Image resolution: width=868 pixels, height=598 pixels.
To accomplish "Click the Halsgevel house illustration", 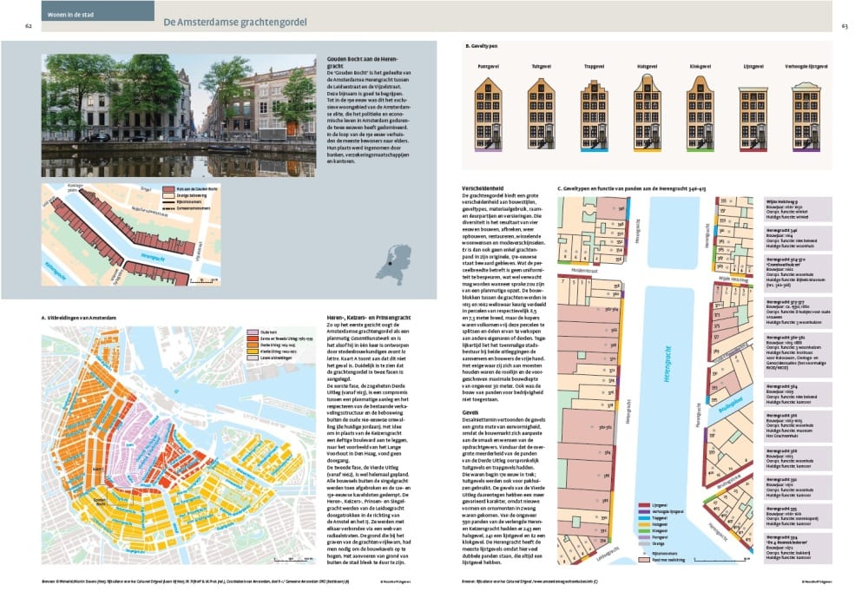I will 648,113.
